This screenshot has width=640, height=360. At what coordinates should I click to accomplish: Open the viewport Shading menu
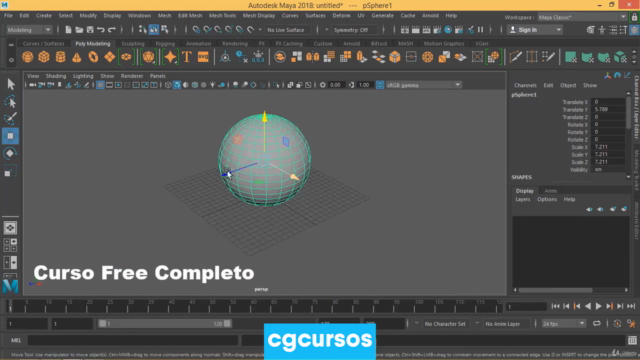click(x=56, y=76)
